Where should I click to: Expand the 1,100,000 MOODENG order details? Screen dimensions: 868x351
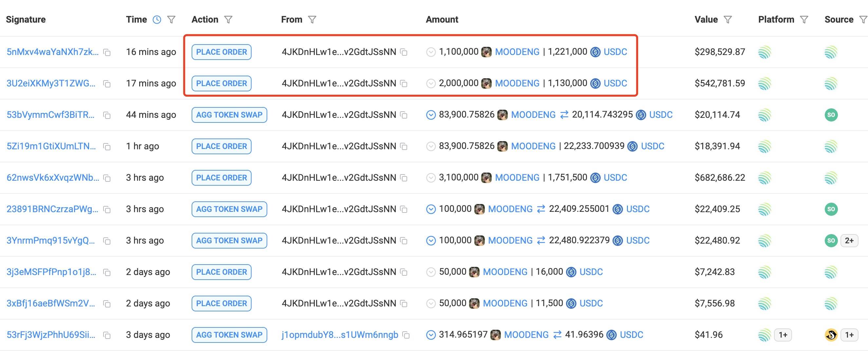click(431, 52)
